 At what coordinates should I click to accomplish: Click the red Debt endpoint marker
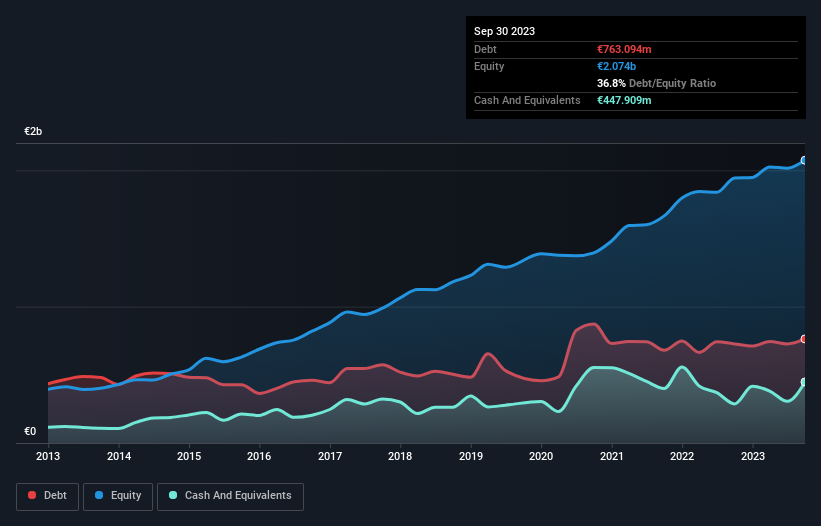click(x=804, y=339)
